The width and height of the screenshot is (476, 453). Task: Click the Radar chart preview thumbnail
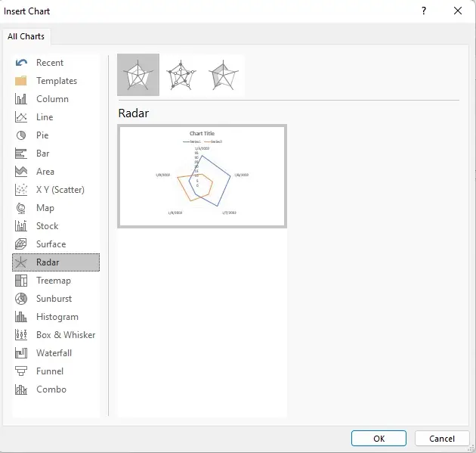202,176
